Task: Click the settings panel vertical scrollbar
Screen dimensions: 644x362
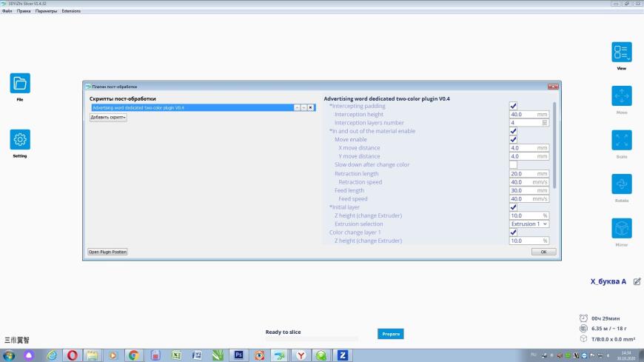Action: (554, 145)
